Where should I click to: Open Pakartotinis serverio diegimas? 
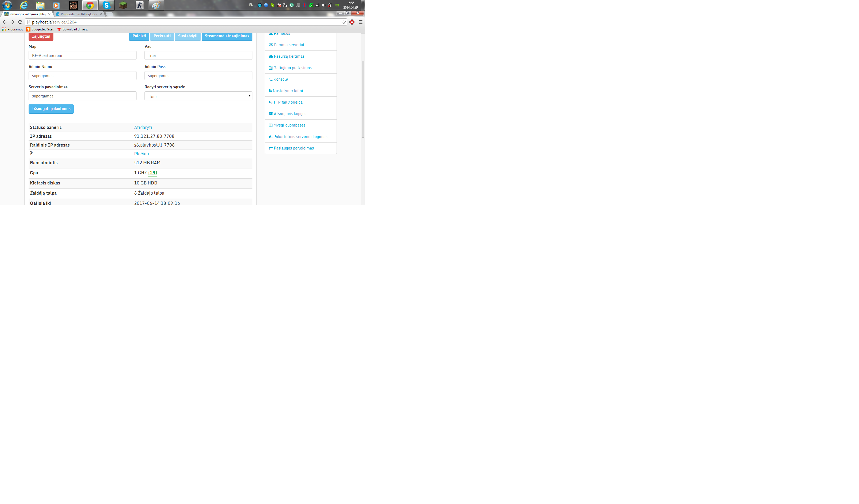coord(301,137)
